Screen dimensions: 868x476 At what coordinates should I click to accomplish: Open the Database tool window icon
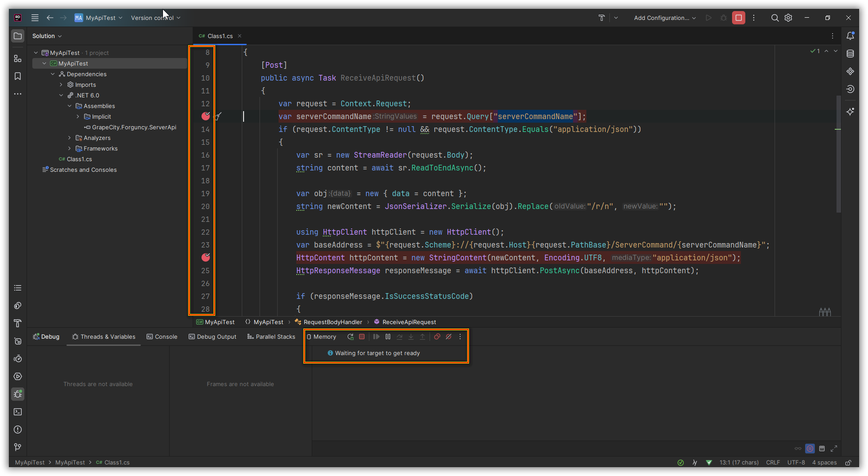click(x=850, y=54)
